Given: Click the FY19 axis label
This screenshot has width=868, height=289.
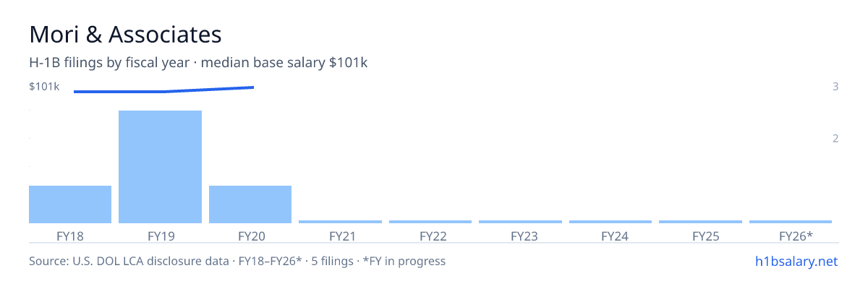Looking at the screenshot, I should (x=160, y=236).
